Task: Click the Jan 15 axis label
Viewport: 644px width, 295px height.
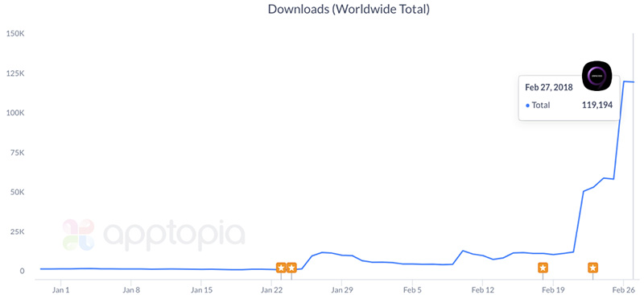Action: (200, 289)
